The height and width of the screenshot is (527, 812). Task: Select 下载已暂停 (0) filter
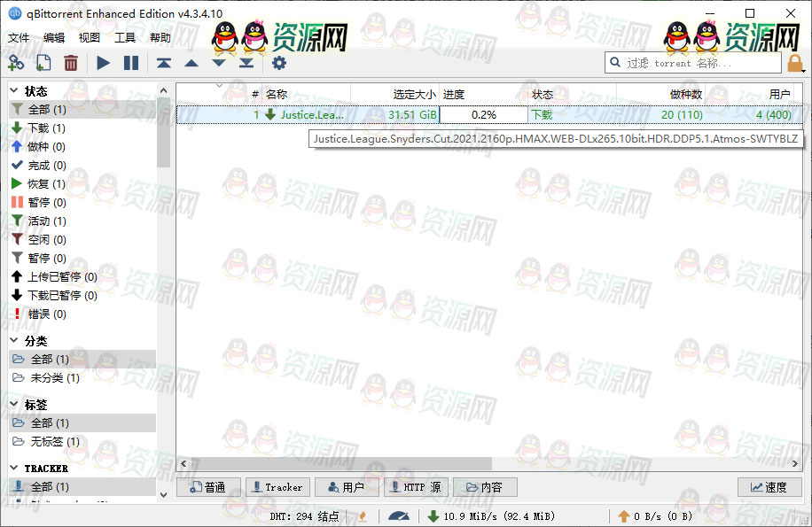pos(82,295)
